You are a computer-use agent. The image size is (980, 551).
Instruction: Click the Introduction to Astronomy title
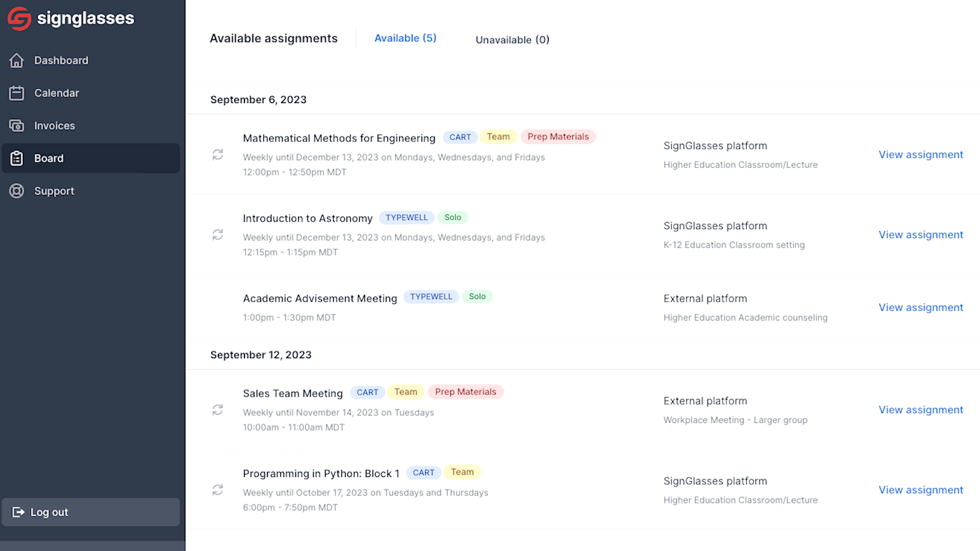click(308, 218)
